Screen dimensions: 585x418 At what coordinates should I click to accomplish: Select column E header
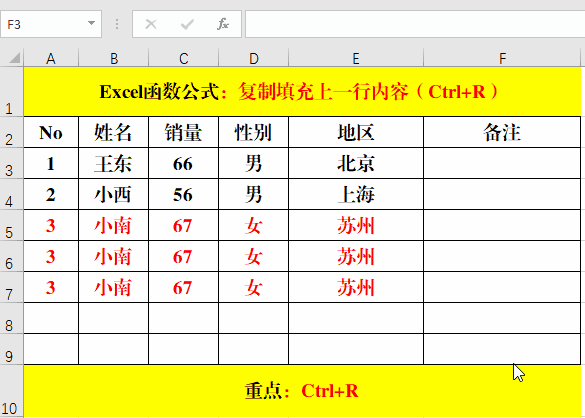coord(356,58)
